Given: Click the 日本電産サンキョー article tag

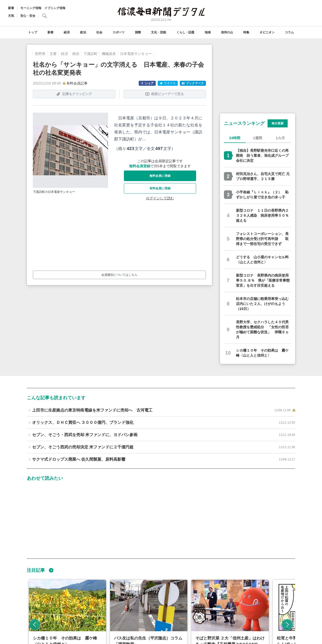Looking at the screenshot, I should point(136,54).
